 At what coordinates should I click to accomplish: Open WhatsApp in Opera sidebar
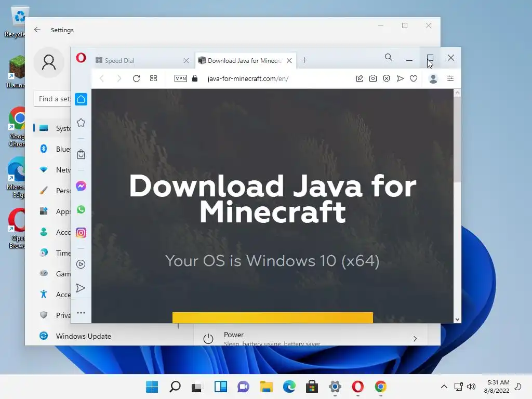coord(81,209)
